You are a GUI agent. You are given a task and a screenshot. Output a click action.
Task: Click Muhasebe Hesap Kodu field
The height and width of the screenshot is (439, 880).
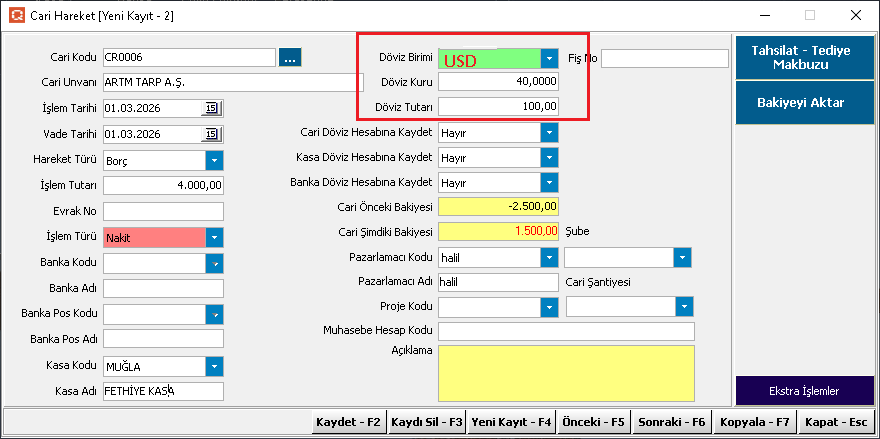click(566, 331)
